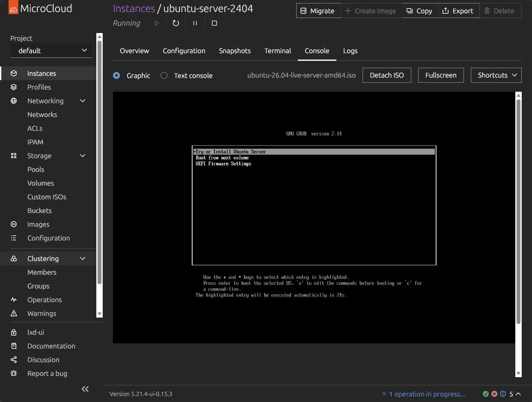This screenshot has width=532, height=402.
Task: Click the Export button
Action: pos(458,11)
